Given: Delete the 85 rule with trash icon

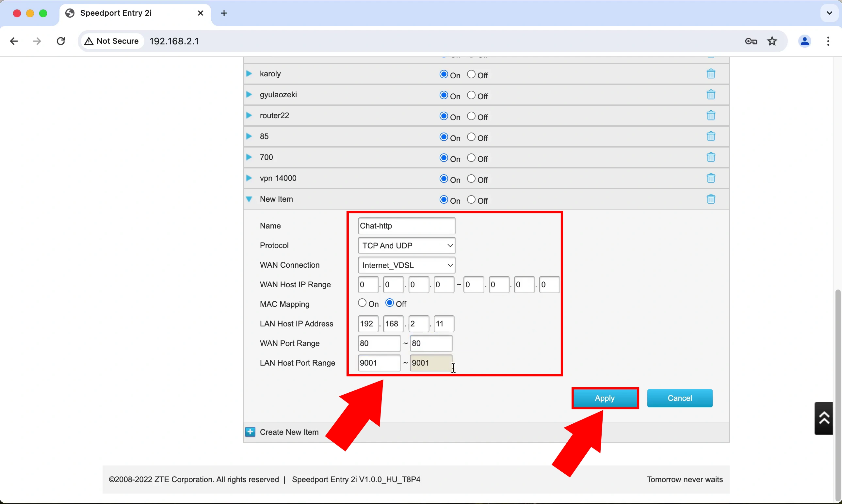Looking at the screenshot, I should tap(711, 136).
